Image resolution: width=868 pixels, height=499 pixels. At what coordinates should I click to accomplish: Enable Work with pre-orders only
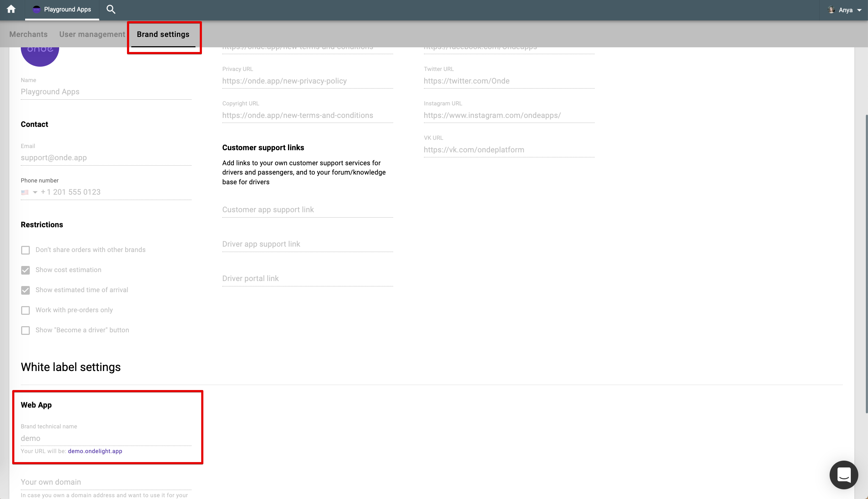click(x=25, y=310)
